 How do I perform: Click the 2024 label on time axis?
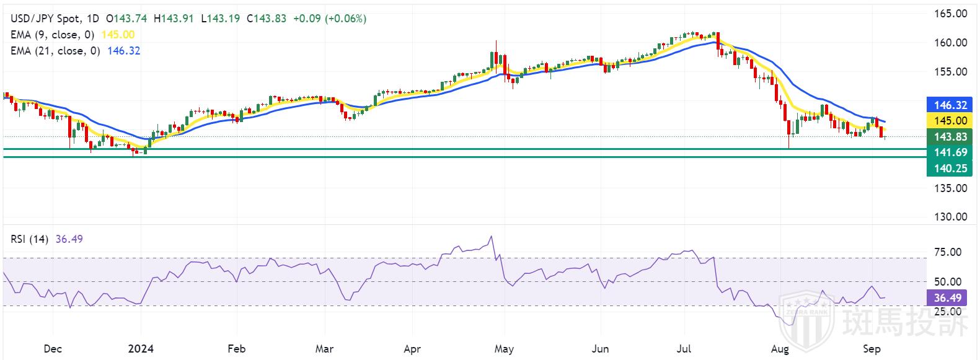pyautogui.click(x=141, y=349)
